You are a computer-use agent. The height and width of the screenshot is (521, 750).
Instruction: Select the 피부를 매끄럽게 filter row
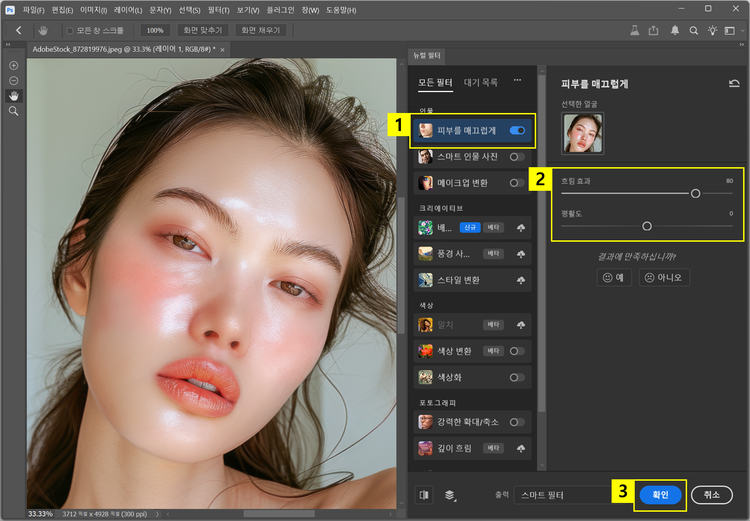(x=472, y=131)
